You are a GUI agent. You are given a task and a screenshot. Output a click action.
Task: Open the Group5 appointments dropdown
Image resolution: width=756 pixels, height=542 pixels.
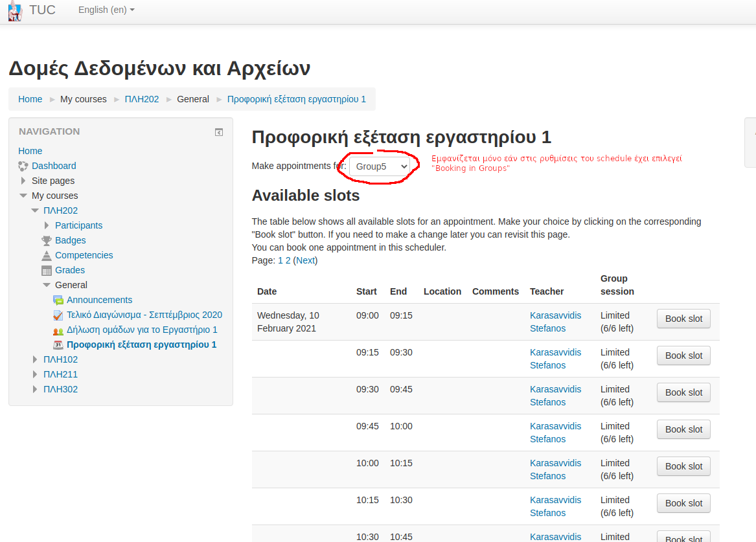[380, 166]
